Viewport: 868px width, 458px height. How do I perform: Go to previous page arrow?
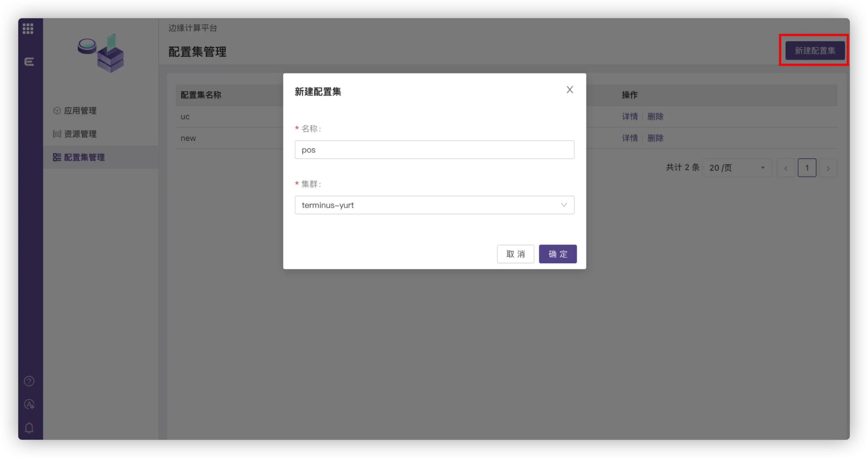(786, 168)
